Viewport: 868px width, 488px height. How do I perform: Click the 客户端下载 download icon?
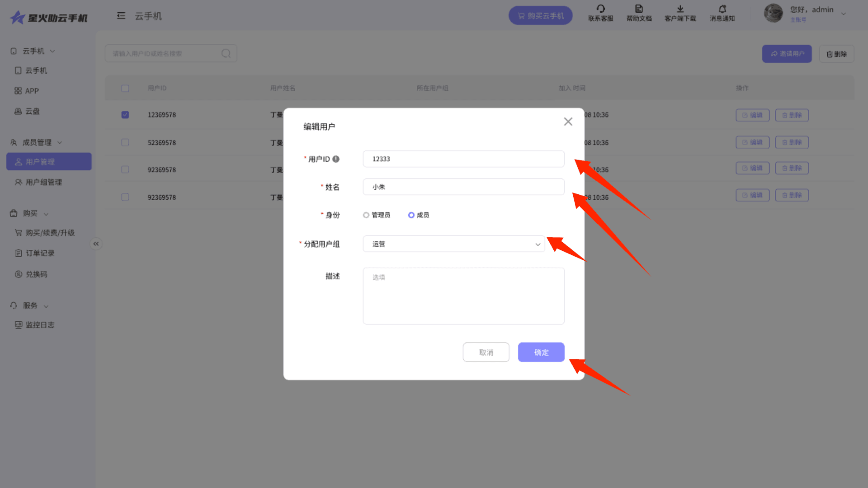pos(680,9)
